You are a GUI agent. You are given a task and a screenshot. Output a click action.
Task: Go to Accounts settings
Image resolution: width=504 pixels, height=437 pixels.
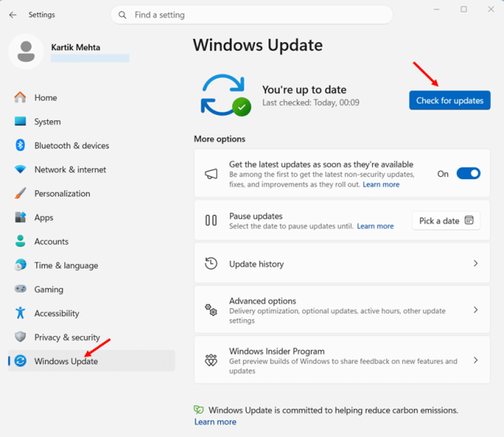(91, 241)
